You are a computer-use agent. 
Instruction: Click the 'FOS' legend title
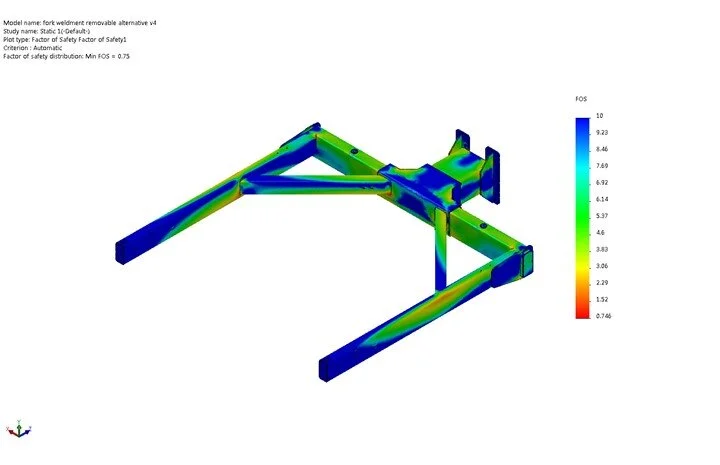pyautogui.click(x=581, y=99)
